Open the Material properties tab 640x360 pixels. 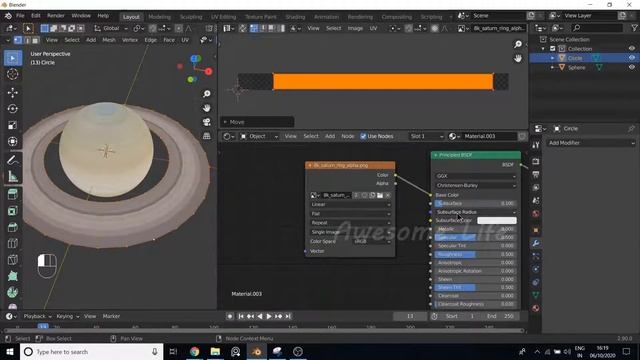pos(536,308)
